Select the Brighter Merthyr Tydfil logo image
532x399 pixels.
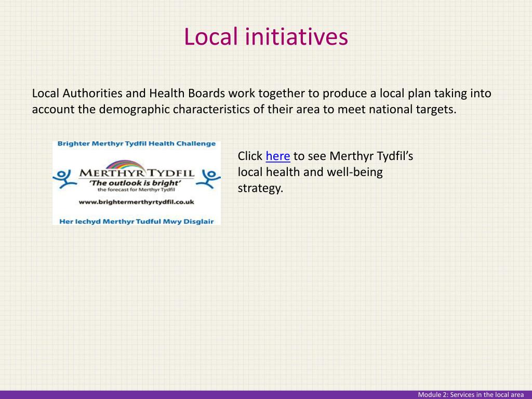tap(137, 183)
